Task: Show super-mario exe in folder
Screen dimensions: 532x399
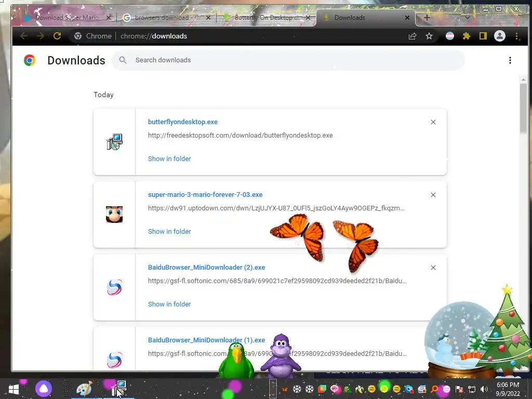Action: click(x=169, y=231)
